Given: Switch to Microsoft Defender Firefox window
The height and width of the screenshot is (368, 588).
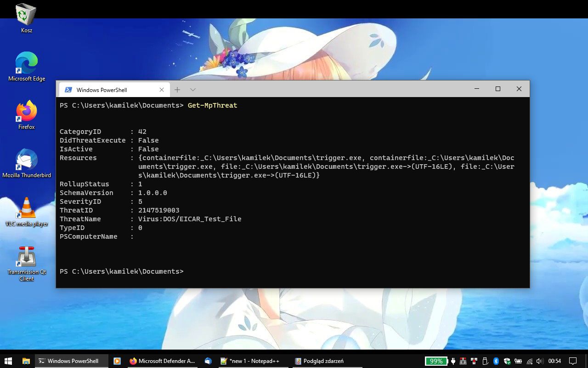Looking at the screenshot, I should click(x=162, y=361).
